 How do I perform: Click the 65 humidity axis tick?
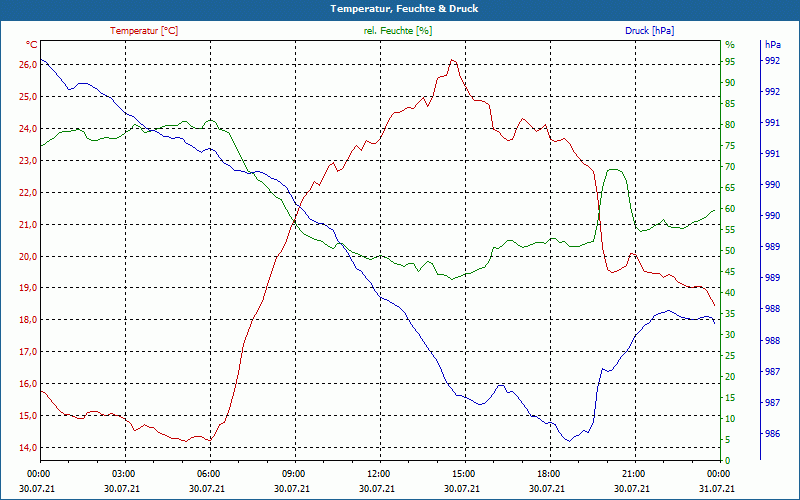coord(730,187)
